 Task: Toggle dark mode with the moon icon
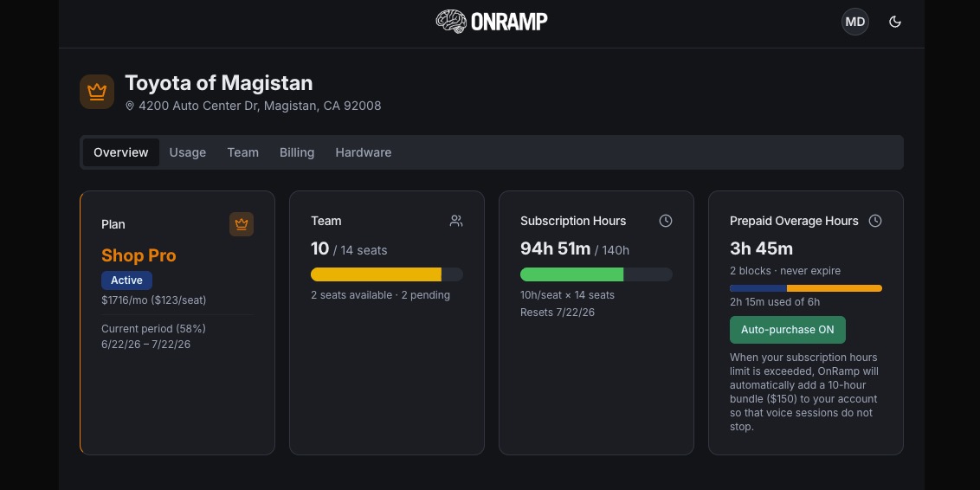point(895,22)
